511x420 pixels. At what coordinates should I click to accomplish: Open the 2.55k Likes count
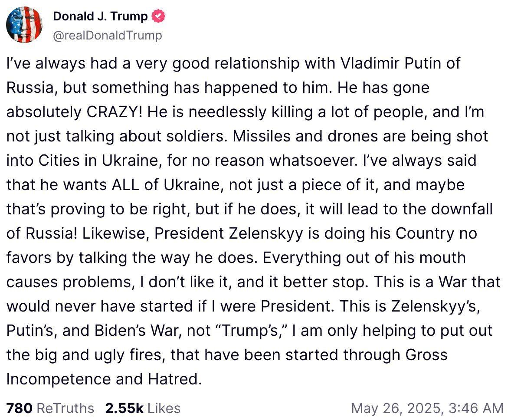point(124,408)
